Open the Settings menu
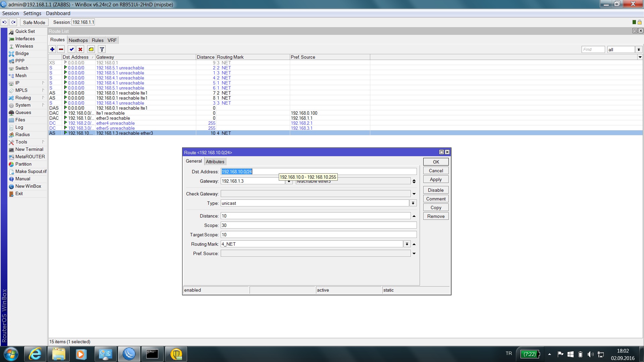The width and height of the screenshot is (644, 362). (32, 13)
